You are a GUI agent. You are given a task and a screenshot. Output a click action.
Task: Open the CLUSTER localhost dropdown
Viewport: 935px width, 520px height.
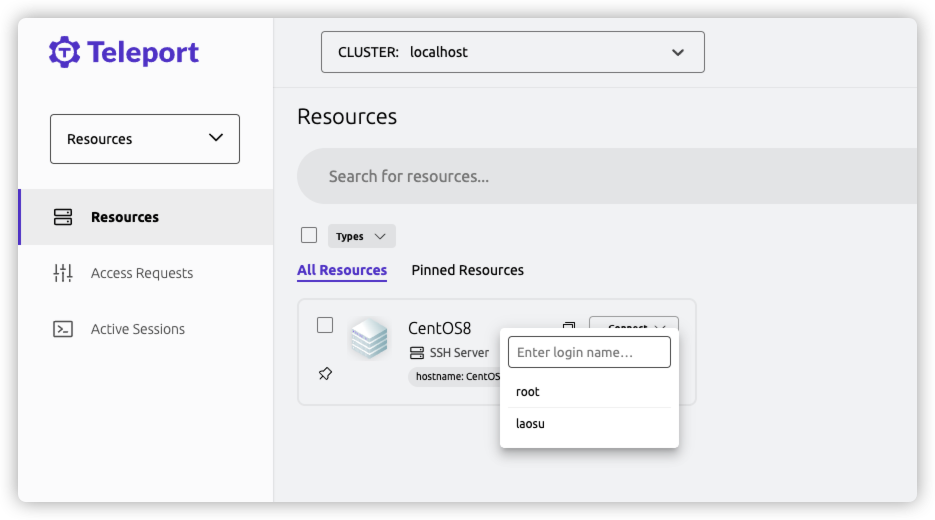[512, 52]
